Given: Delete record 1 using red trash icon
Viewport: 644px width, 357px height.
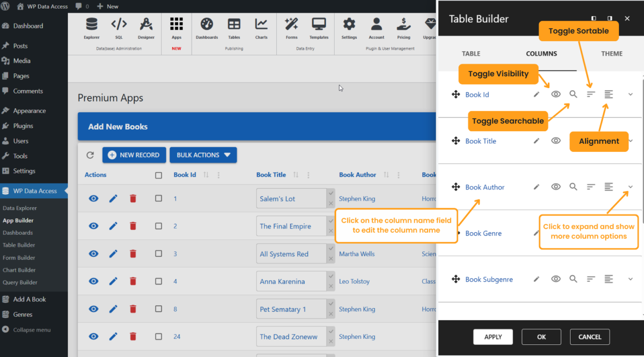Looking at the screenshot, I should tap(133, 199).
